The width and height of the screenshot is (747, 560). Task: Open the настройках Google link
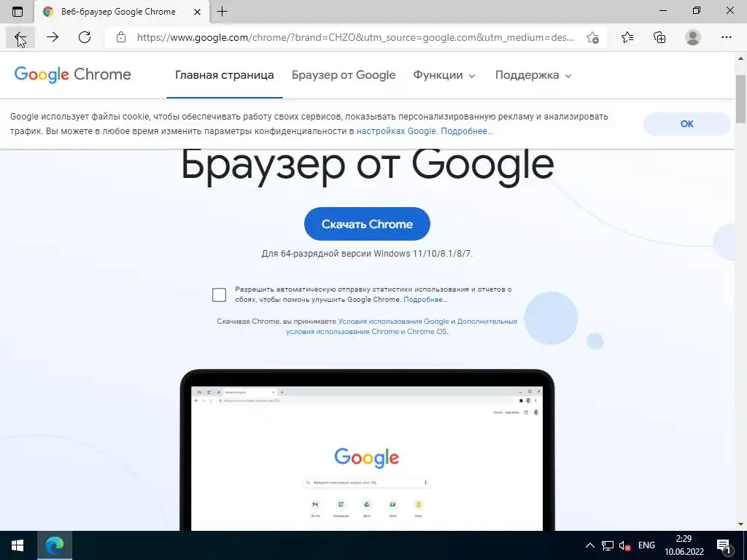[396, 131]
